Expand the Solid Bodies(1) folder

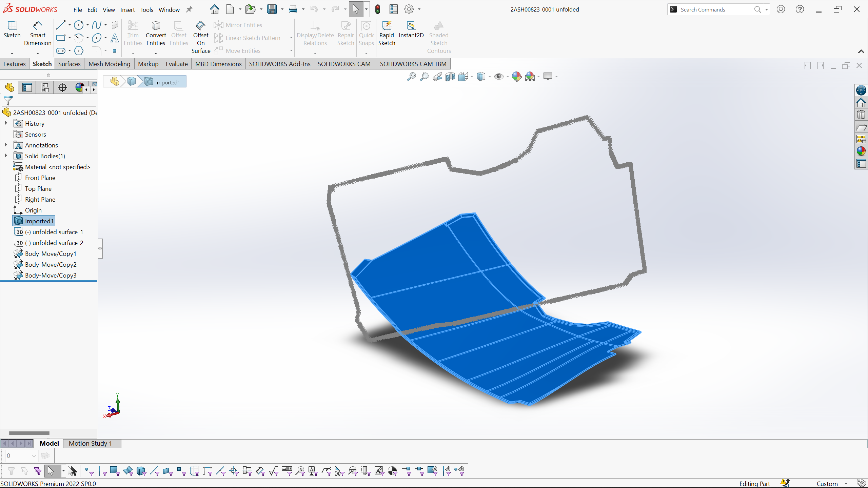pyautogui.click(x=6, y=156)
